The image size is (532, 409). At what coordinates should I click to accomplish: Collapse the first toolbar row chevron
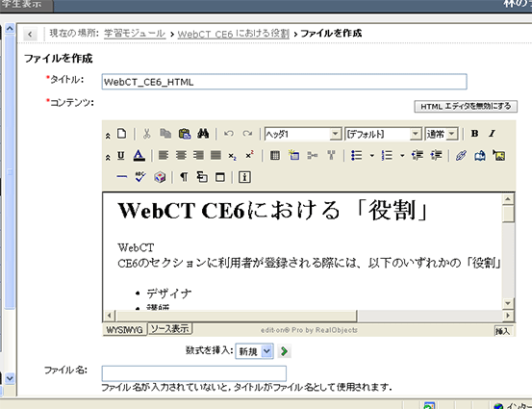[x=108, y=136]
